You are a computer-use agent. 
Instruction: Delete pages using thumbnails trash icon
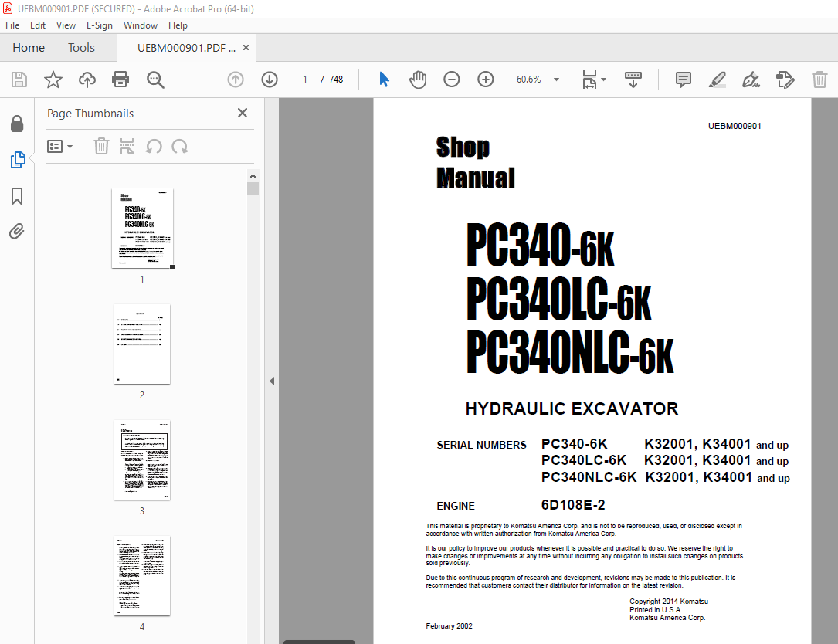click(x=101, y=146)
